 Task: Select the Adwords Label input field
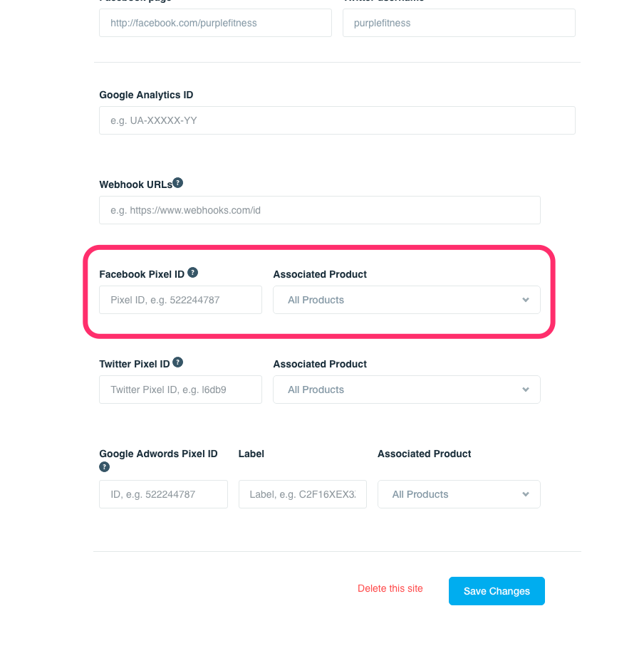[303, 494]
